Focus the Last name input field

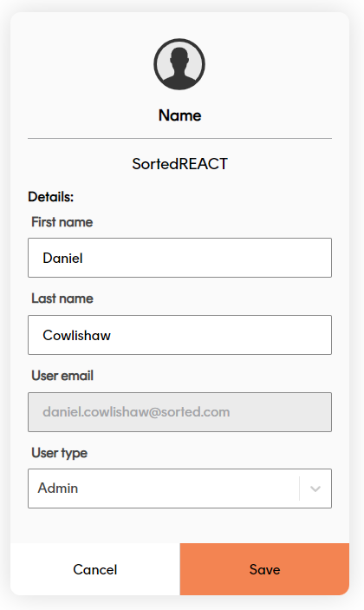point(179,335)
